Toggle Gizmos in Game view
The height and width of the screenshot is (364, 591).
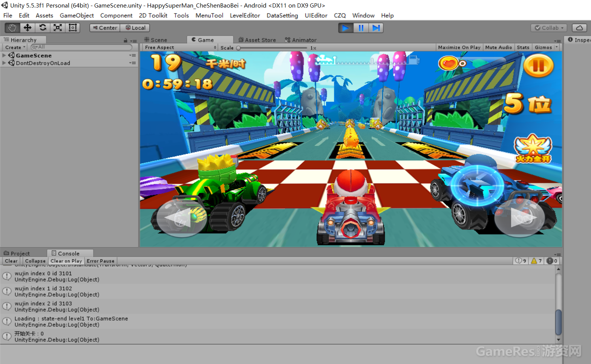coord(543,47)
